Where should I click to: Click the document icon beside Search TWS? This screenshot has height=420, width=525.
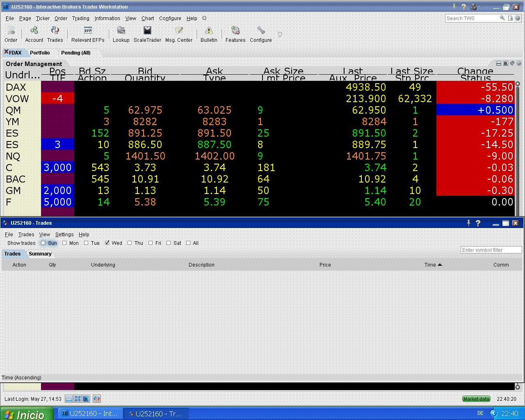click(x=510, y=18)
